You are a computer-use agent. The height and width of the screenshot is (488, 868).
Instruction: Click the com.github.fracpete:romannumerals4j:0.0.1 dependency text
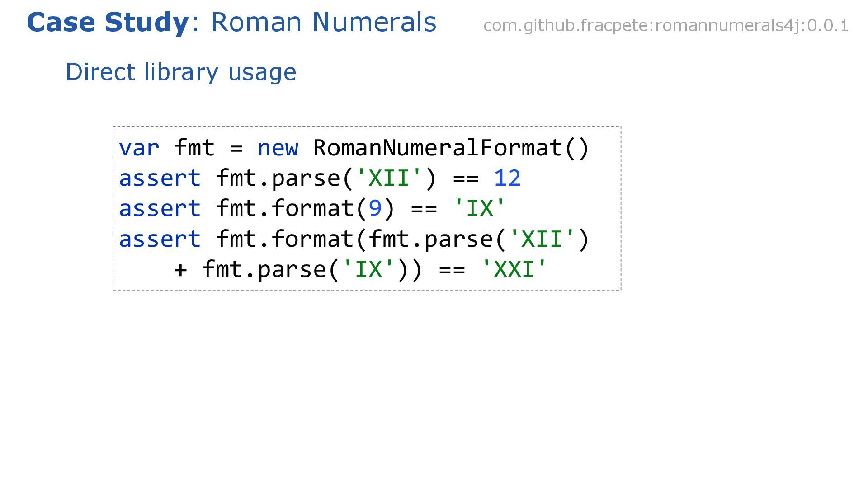point(665,26)
